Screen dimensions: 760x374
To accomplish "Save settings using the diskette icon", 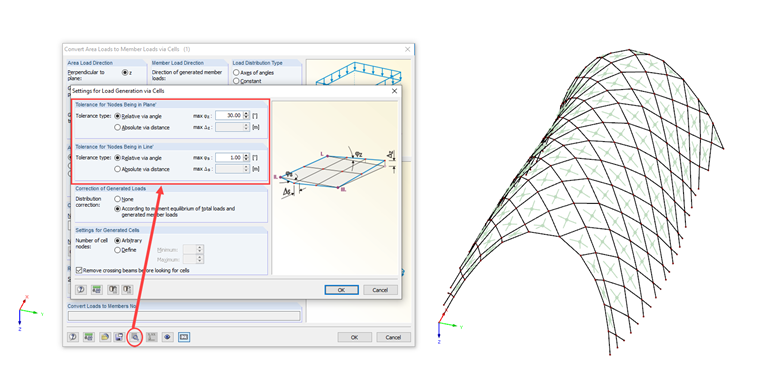I will click(x=119, y=337).
